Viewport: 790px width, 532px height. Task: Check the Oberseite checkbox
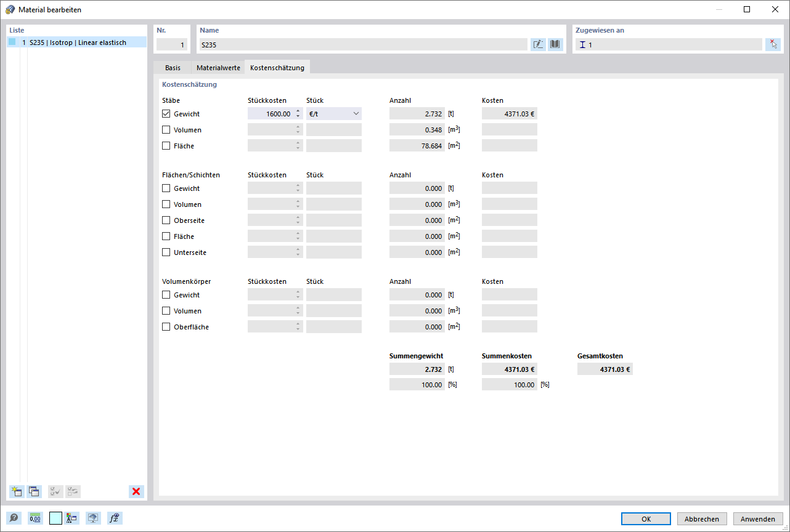[x=166, y=220]
